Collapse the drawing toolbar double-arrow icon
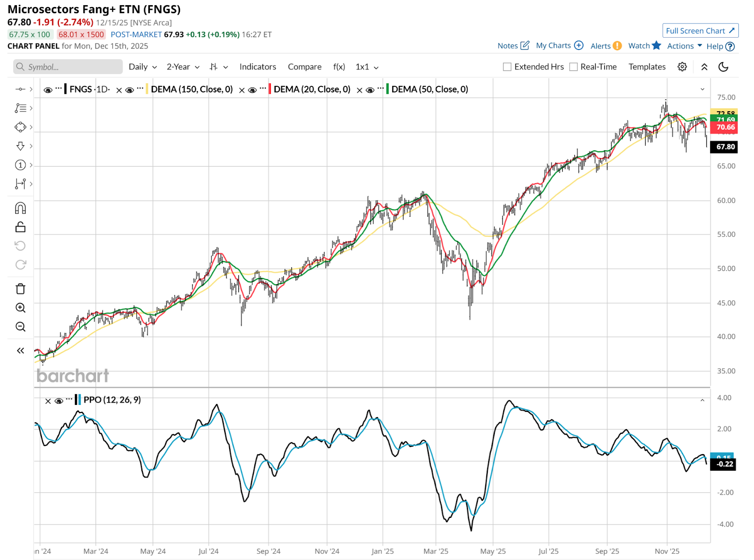The image size is (754, 560). point(20,350)
